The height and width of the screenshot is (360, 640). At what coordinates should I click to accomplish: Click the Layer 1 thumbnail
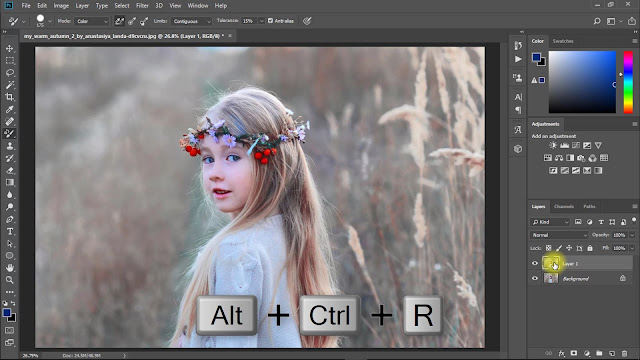point(551,264)
